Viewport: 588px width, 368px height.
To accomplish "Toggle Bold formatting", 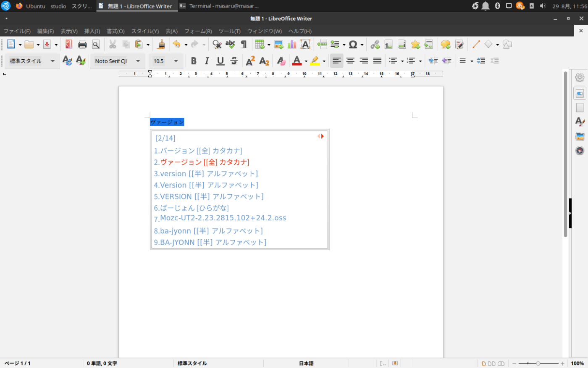I will tap(194, 61).
